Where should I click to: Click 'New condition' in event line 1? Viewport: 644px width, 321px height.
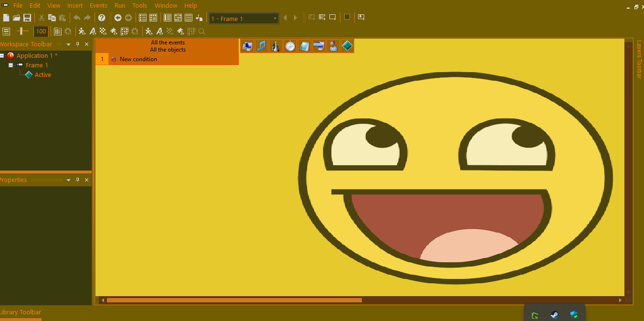click(138, 59)
